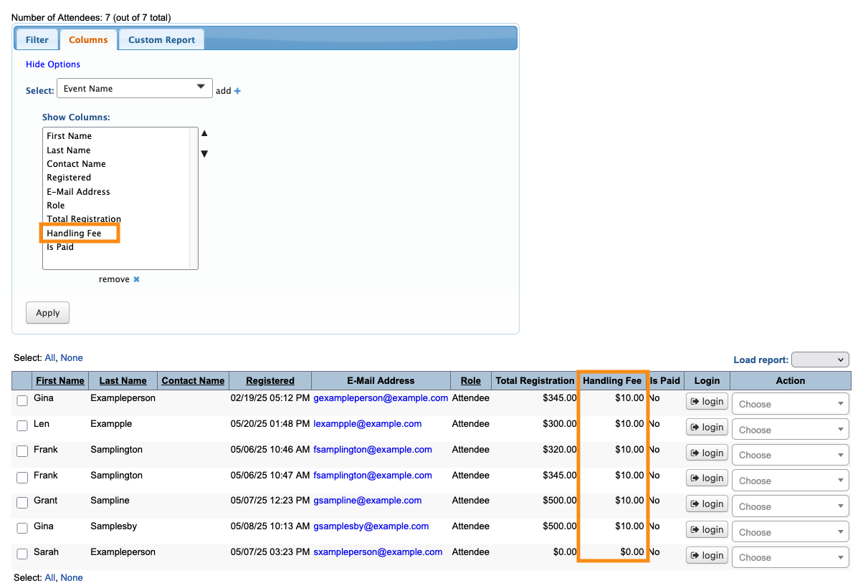Expand Action dropdown for Gina Samplesby
The width and height of the screenshot is (868, 588).
tap(790, 532)
